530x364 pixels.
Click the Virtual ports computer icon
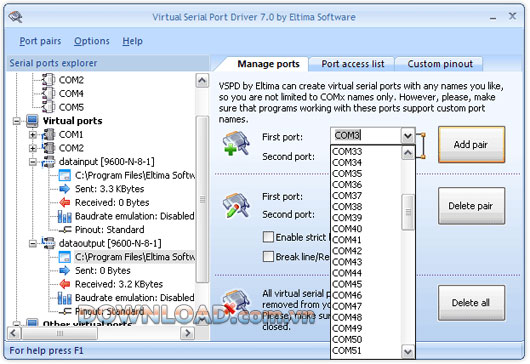pos(32,121)
